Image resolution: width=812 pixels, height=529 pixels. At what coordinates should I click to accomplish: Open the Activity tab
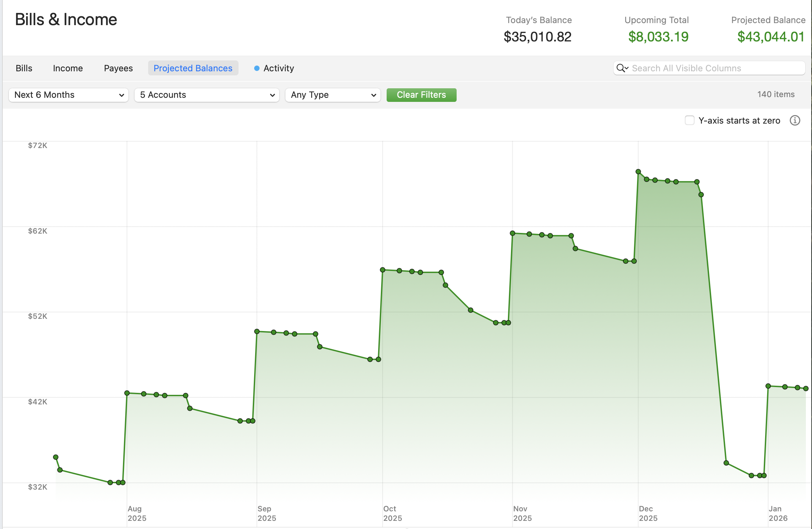pos(278,68)
